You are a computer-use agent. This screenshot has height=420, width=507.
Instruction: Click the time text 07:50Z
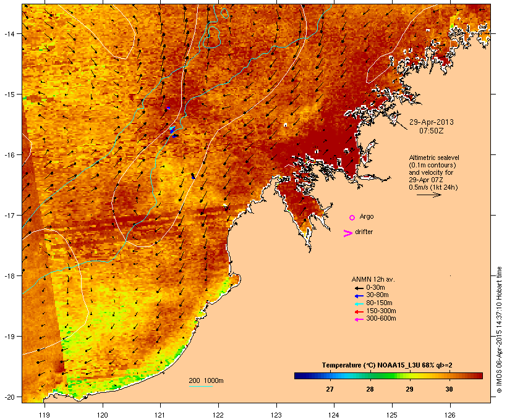pyautogui.click(x=432, y=131)
